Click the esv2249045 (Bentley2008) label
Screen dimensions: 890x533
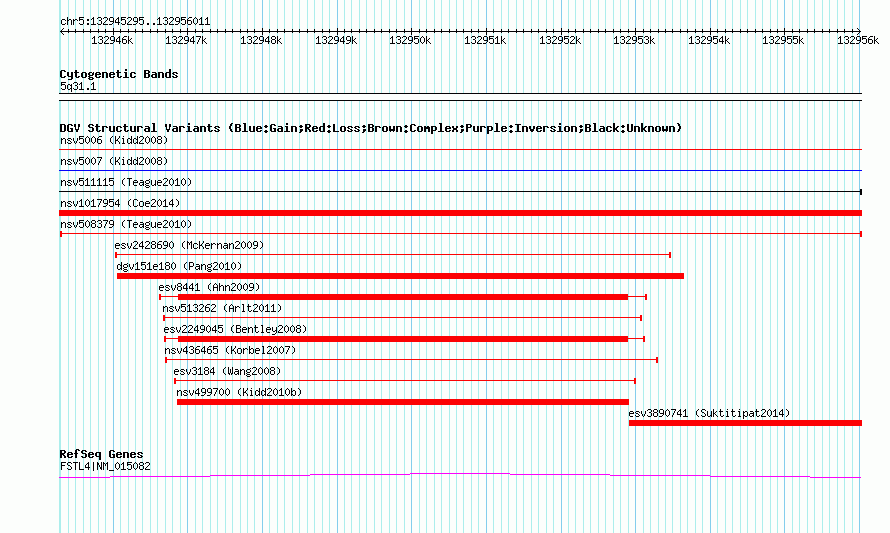pyautogui.click(x=236, y=329)
